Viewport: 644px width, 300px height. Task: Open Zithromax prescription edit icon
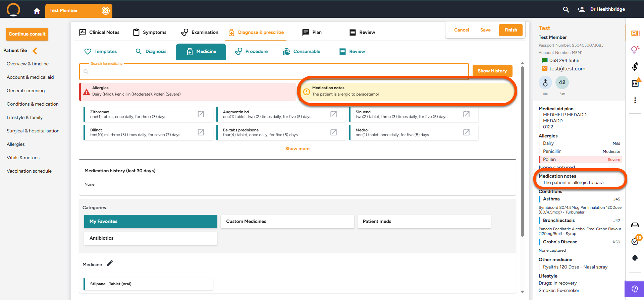pyautogui.click(x=201, y=114)
